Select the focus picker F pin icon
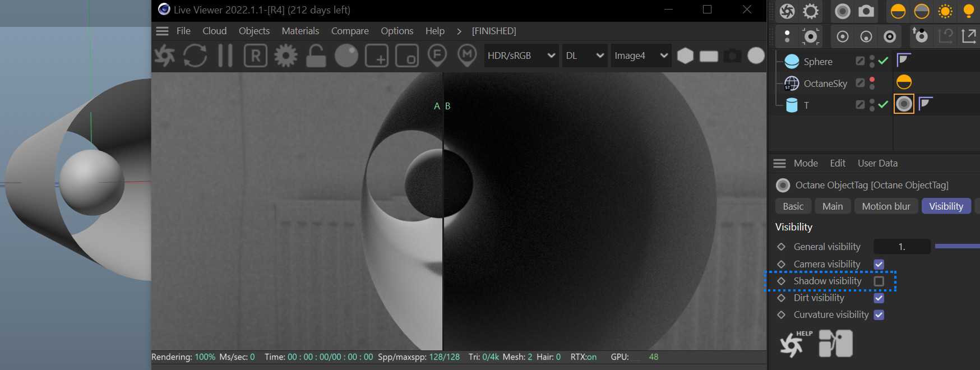 437,55
